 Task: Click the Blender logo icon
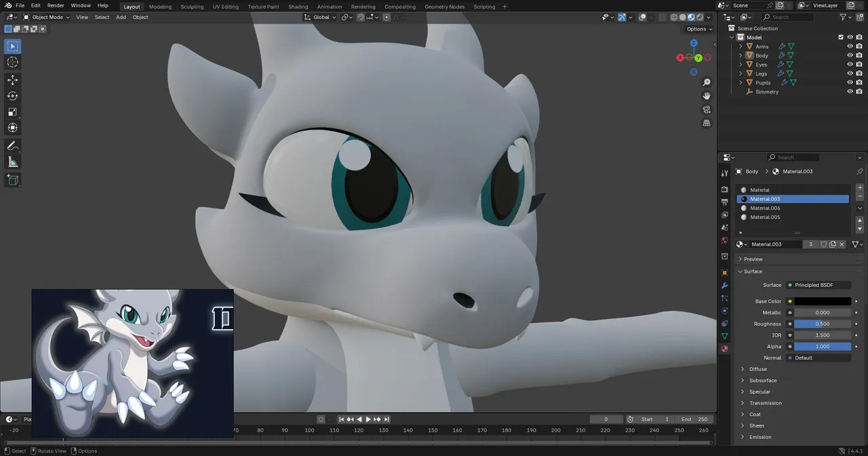[7, 5]
